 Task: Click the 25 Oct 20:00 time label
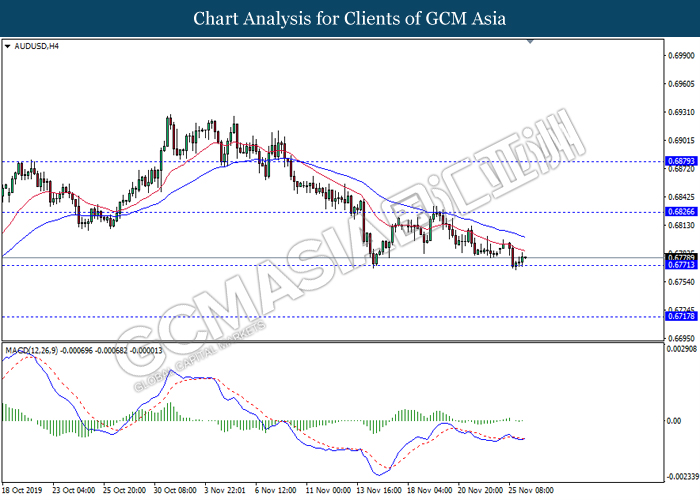[125, 490]
